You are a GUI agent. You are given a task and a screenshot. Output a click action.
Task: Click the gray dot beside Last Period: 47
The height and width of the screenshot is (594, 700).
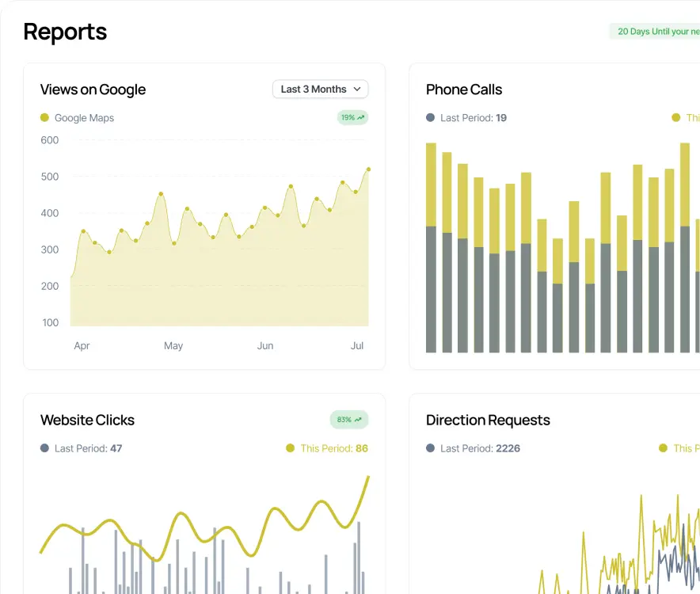pyautogui.click(x=45, y=448)
